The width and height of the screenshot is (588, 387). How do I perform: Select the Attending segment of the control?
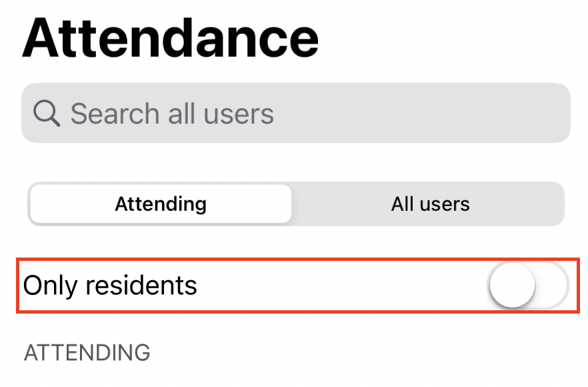tap(161, 204)
